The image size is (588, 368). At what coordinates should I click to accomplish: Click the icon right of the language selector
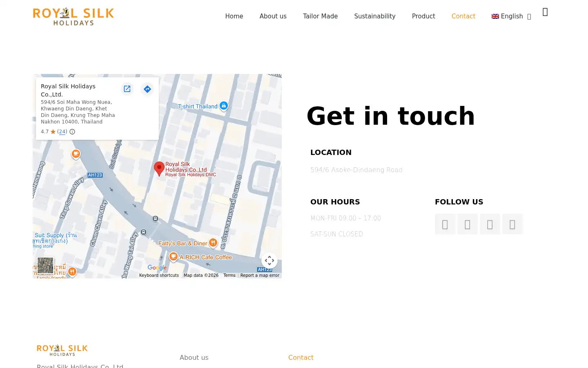click(x=545, y=12)
